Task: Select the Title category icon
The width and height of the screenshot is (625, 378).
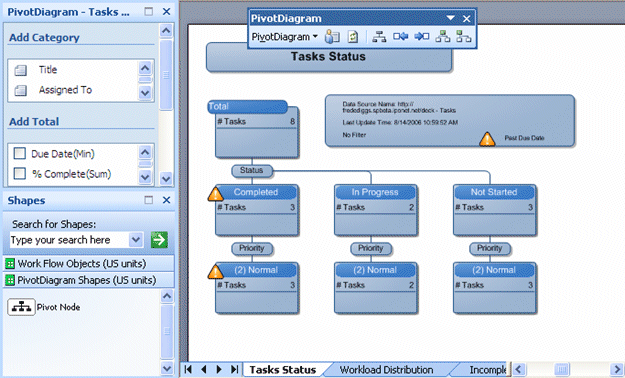Action: click(21, 71)
